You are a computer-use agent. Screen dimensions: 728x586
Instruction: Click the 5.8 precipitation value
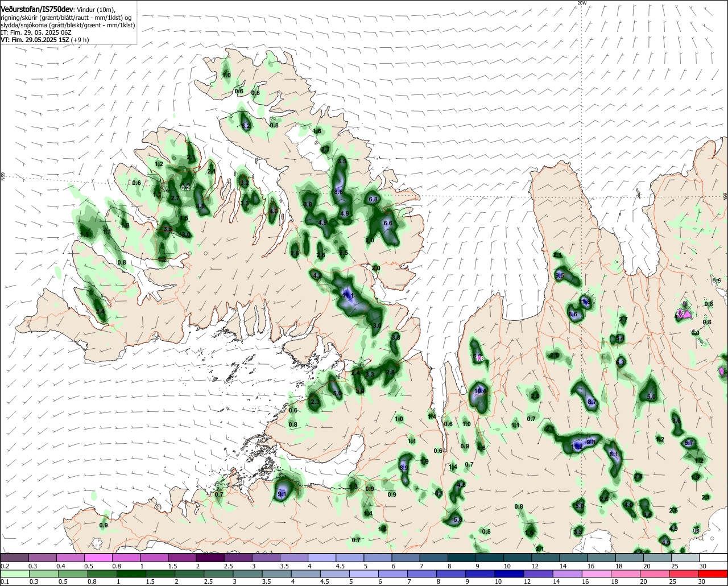tap(458, 520)
